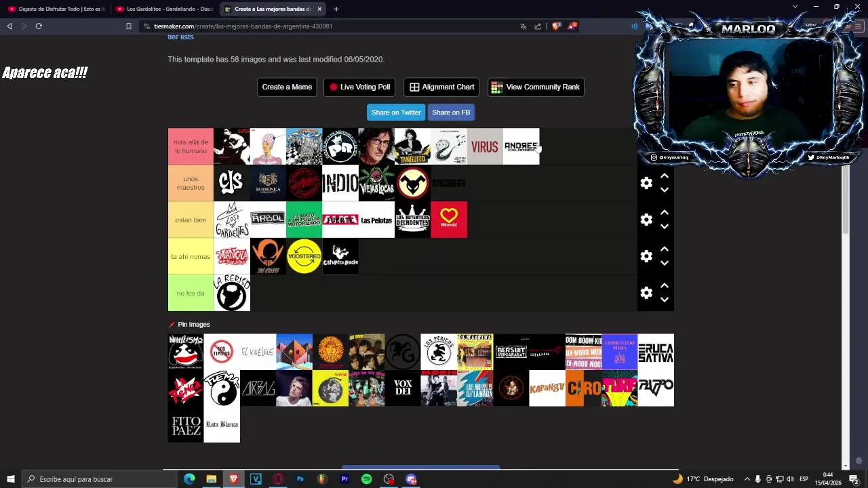Select the Viejas Locas image
868x488 pixels.
pos(376,183)
